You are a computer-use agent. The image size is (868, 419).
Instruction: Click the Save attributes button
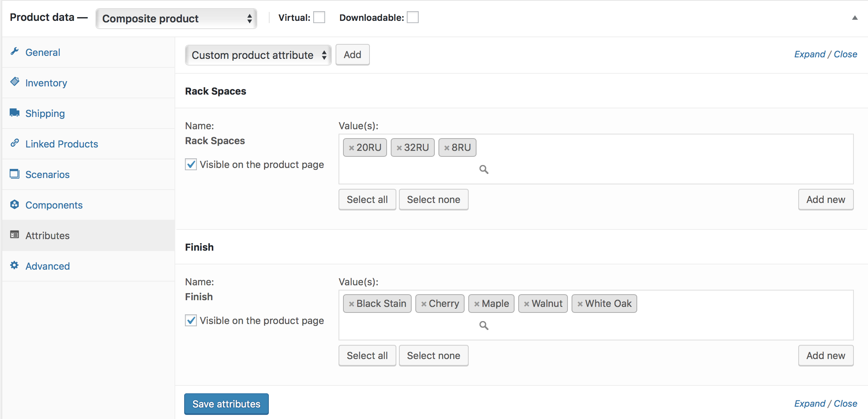(x=226, y=404)
